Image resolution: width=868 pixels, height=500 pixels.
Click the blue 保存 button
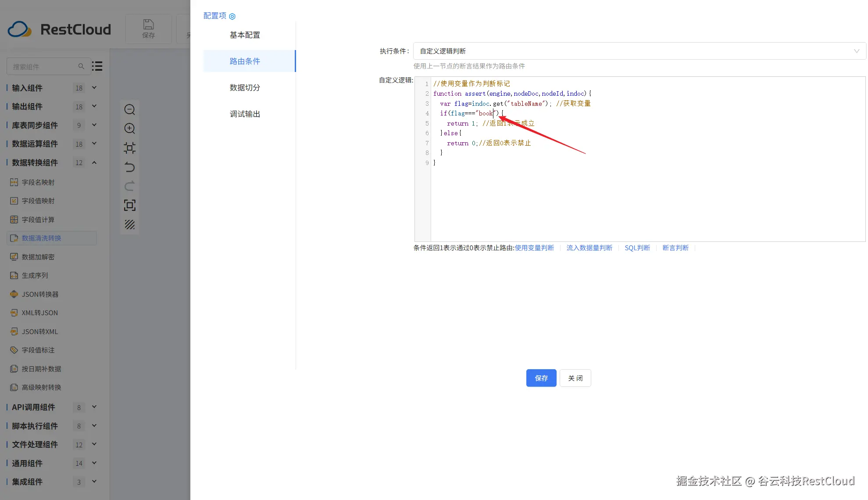(x=541, y=378)
